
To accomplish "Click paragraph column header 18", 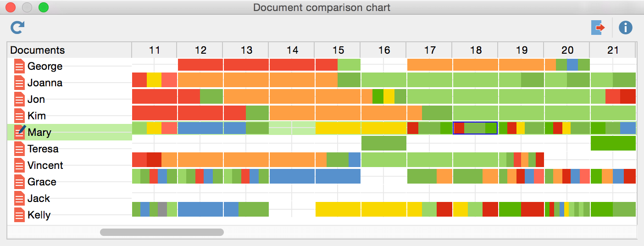I will 476,50.
